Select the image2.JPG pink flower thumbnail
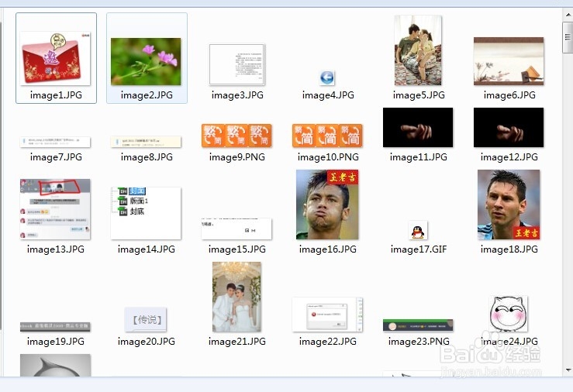The width and height of the screenshot is (573, 392). [146, 61]
